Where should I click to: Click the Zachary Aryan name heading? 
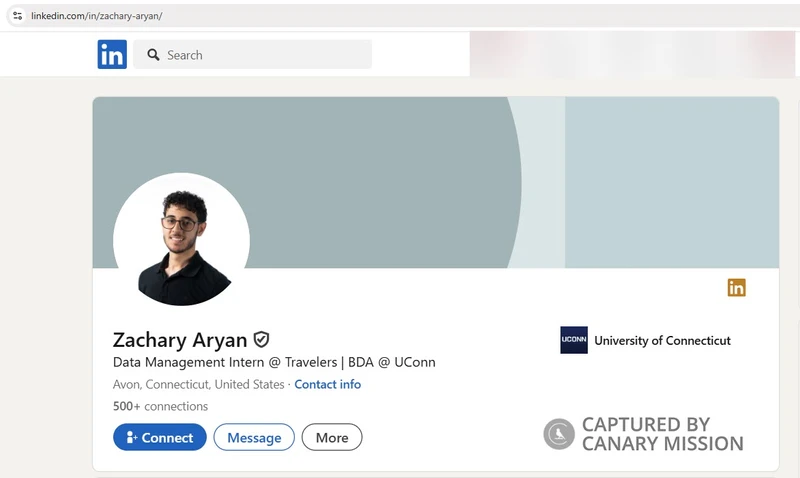[180, 340]
